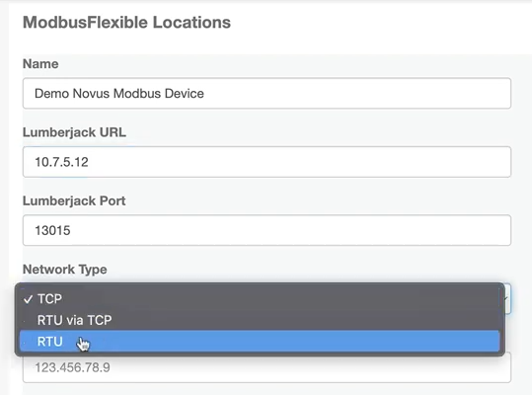Click the Lumberjack Port input box

[266, 230]
